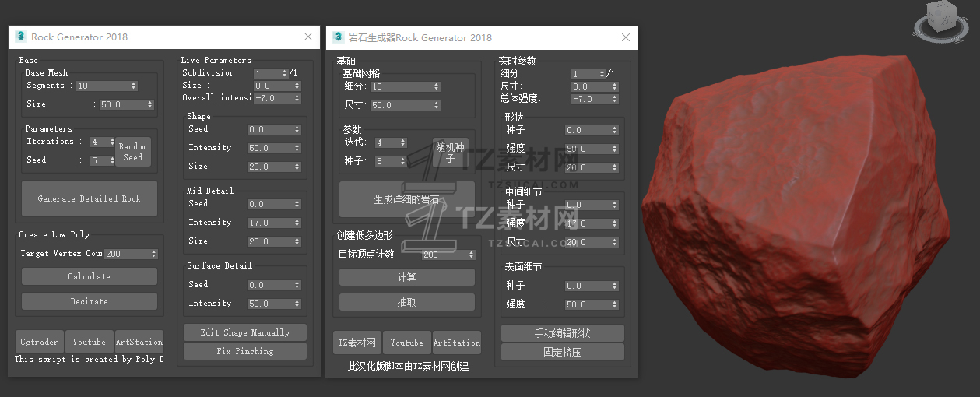The width and height of the screenshot is (980, 397).
Task: Adjust the 基础网格 尺寸 spinner
Action: coord(437,105)
